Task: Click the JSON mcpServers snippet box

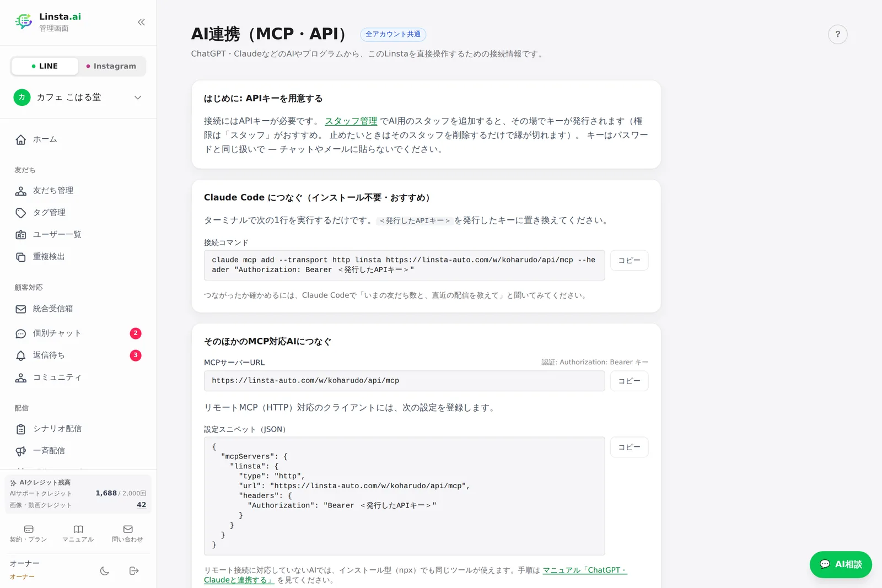Action: coord(404,496)
